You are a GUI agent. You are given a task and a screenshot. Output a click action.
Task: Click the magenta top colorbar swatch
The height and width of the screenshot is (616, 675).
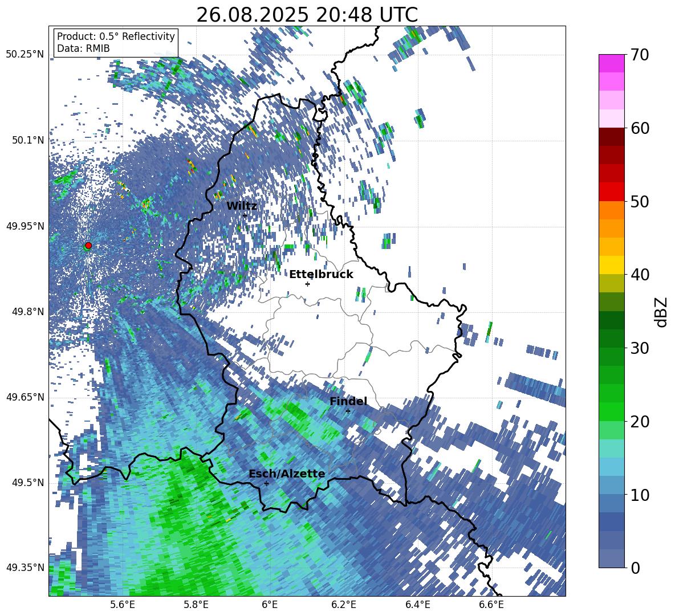tap(611, 64)
